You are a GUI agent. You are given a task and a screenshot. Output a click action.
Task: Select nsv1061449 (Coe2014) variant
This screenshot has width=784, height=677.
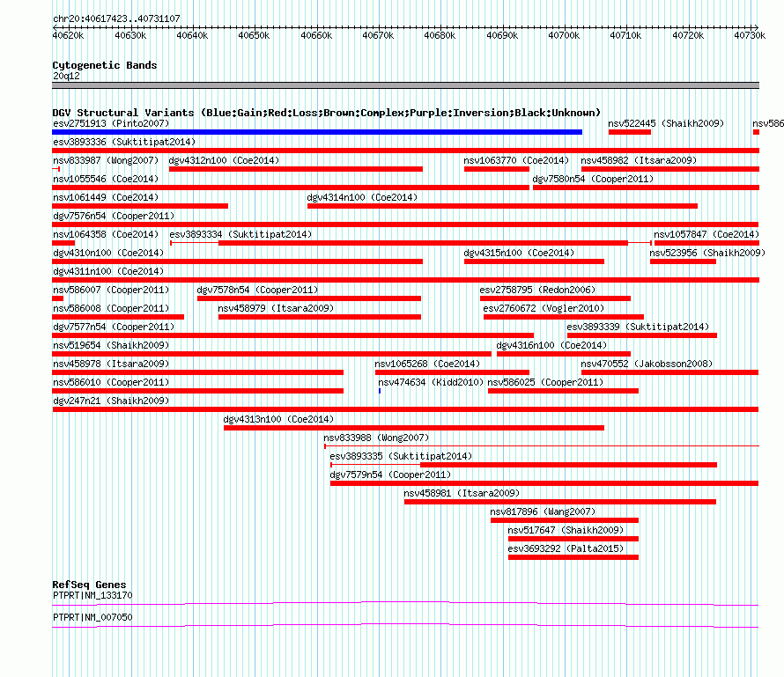click(106, 197)
